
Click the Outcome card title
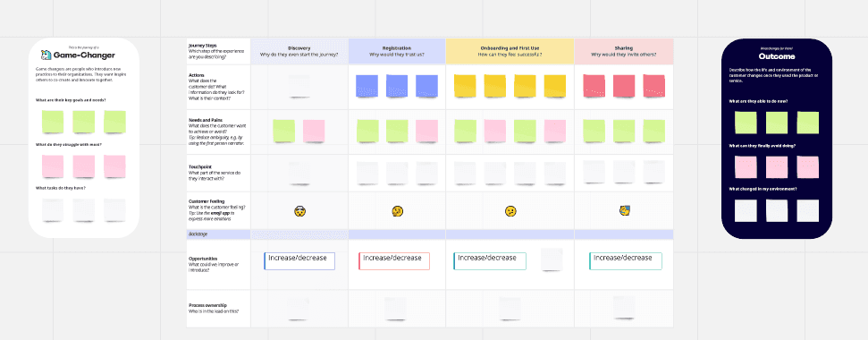pos(777,56)
